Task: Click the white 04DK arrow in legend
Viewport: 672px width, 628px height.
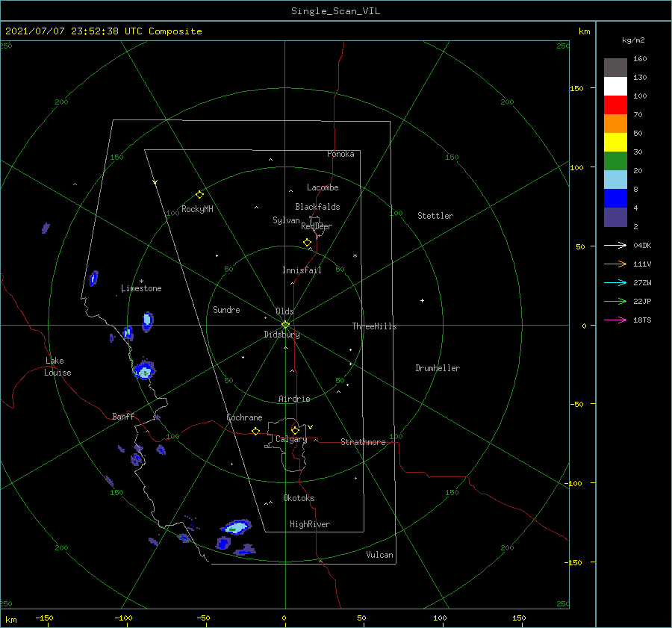Action: pyautogui.click(x=615, y=245)
